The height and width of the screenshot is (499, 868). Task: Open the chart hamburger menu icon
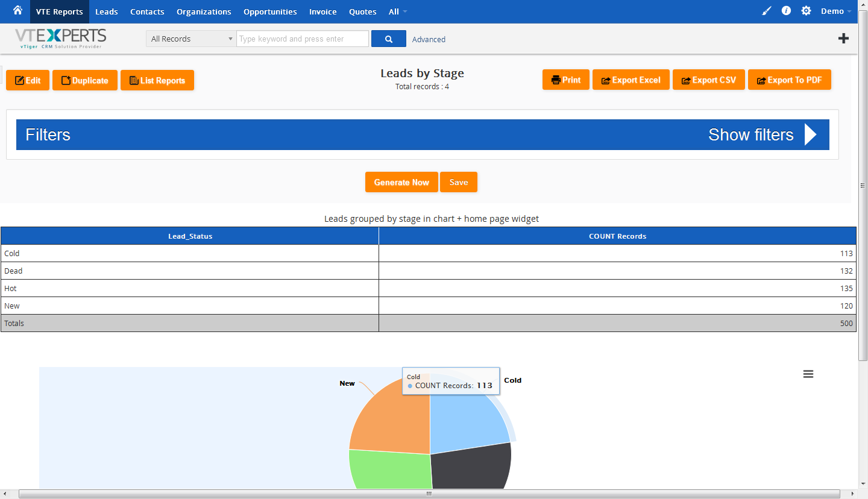pos(808,374)
